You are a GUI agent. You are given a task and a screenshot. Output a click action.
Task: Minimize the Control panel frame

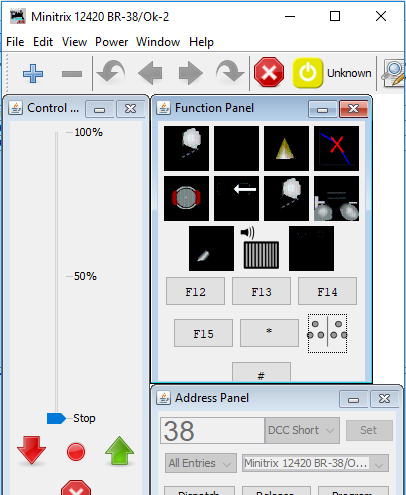100,109
